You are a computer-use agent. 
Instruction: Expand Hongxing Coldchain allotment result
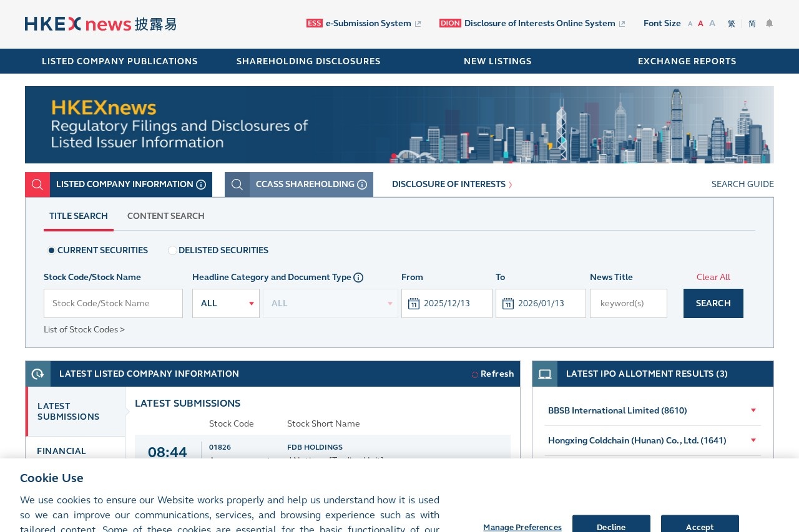(753, 440)
